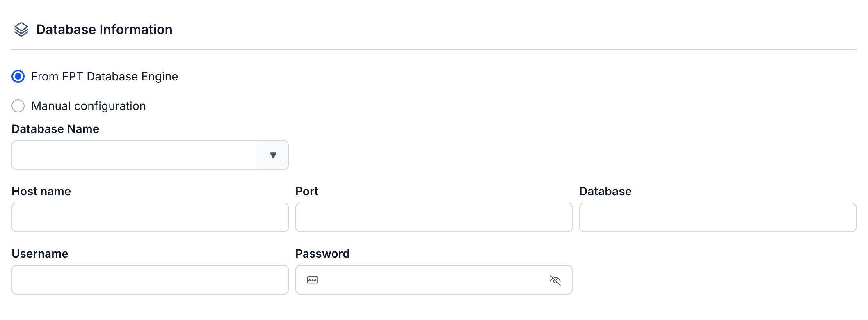Focus the Username input field

coord(150,280)
